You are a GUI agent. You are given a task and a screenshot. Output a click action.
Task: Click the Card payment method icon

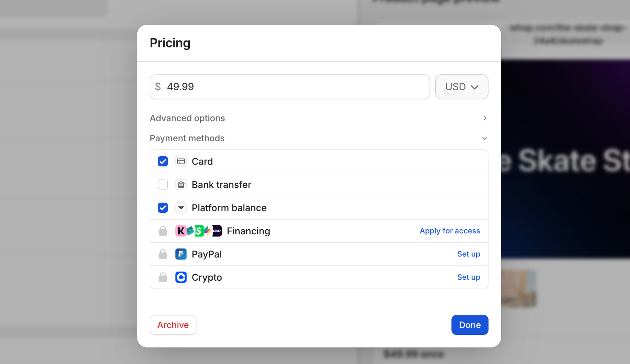point(181,161)
